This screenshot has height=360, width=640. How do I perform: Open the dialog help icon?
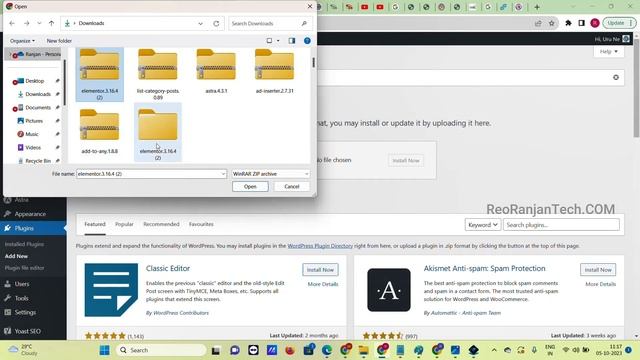307,41
